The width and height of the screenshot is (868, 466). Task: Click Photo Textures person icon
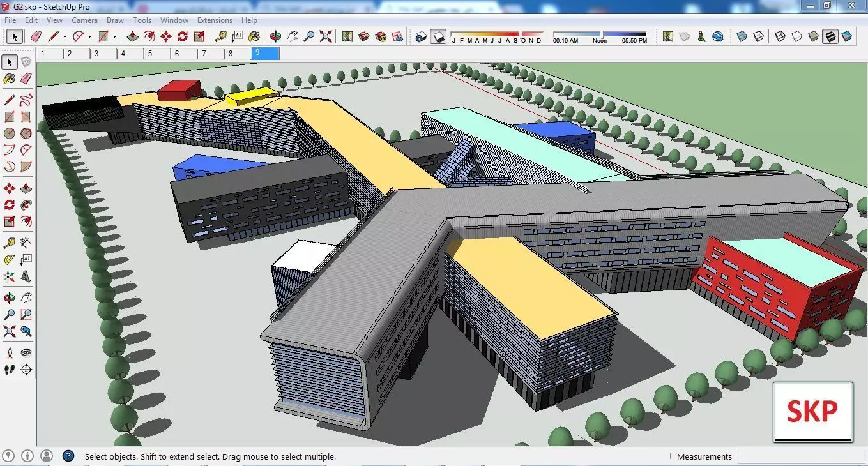(x=701, y=36)
